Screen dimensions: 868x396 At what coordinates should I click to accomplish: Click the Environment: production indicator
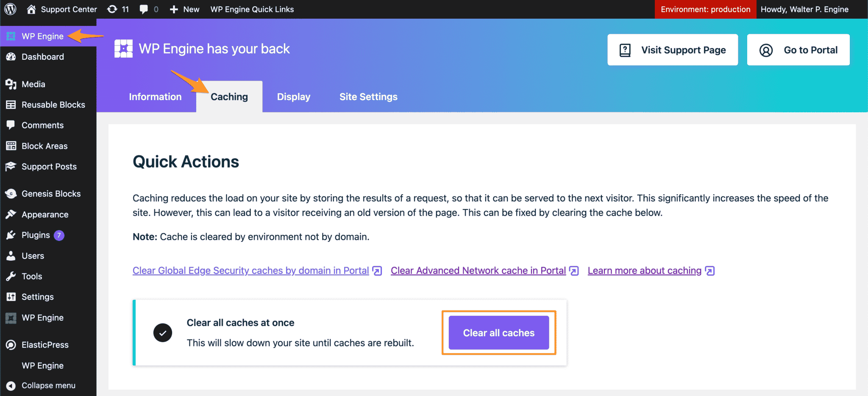[705, 9]
